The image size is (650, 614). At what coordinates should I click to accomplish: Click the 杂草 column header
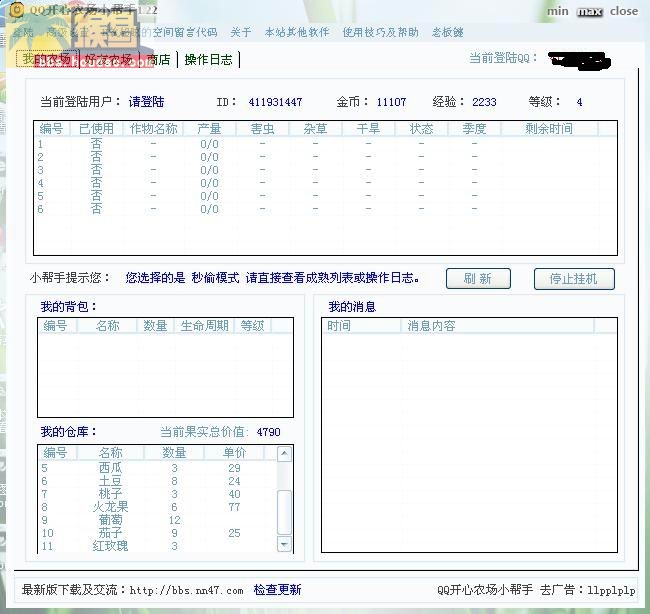[315, 129]
